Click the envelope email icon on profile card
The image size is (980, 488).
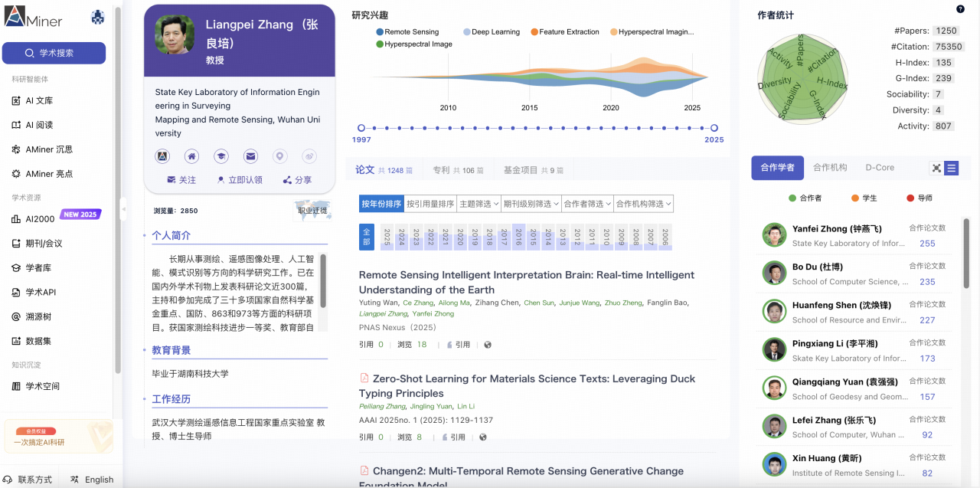click(251, 156)
